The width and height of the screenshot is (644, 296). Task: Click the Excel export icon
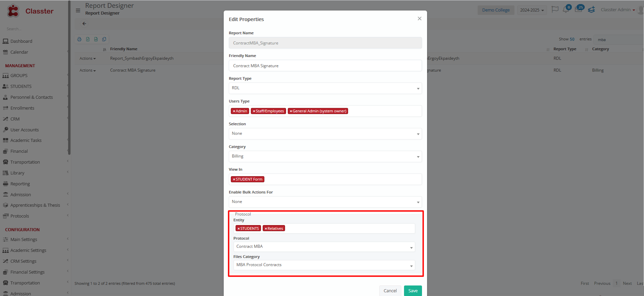pos(88,39)
